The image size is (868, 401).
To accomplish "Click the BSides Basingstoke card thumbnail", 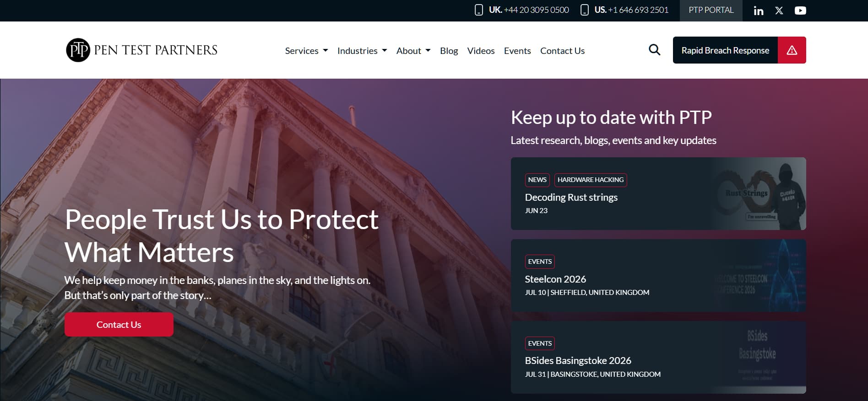I will 758,357.
